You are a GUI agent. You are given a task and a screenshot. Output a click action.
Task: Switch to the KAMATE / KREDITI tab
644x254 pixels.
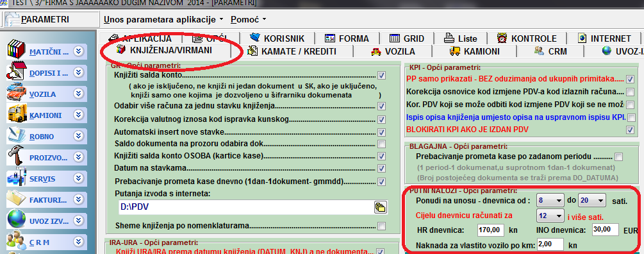293,51
